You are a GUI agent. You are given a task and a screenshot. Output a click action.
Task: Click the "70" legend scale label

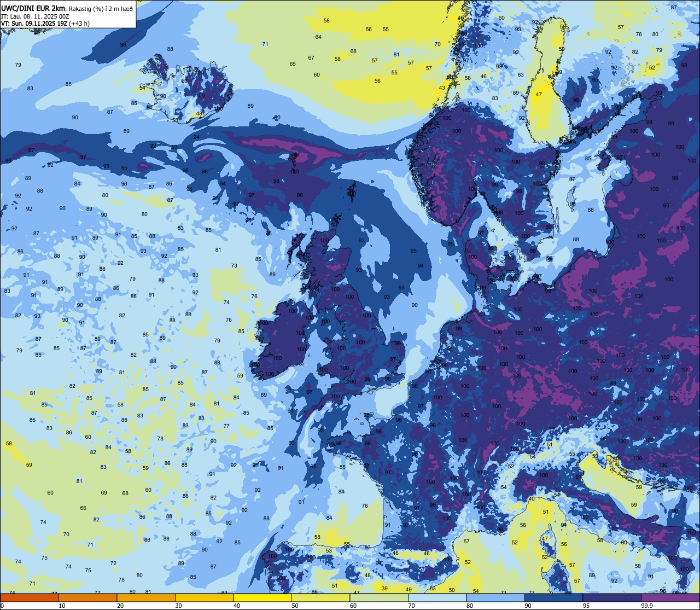[x=412, y=606]
